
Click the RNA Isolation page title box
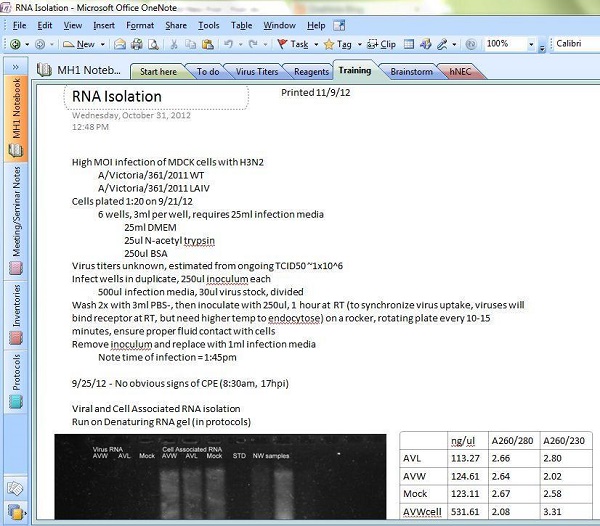[x=156, y=97]
